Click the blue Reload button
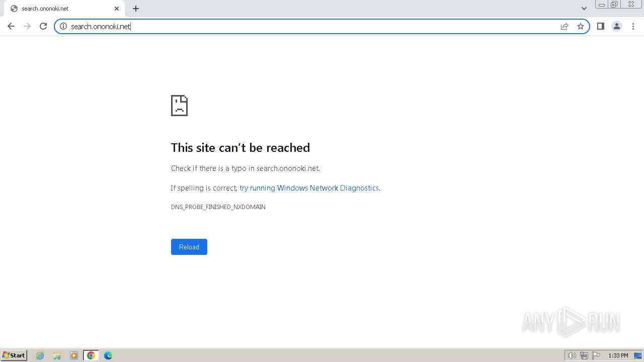Screen dimensions: 644x362 (x=189, y=247)
